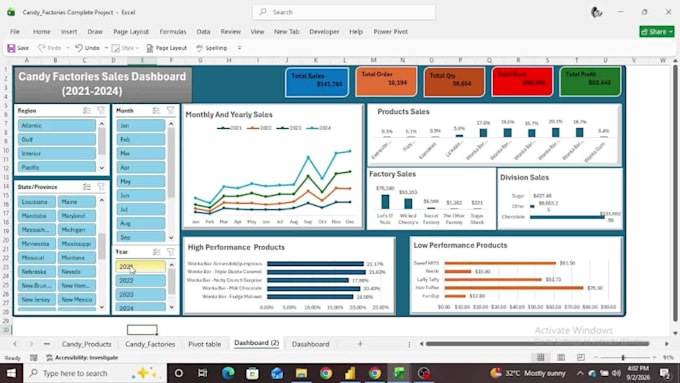Switch to Normal view in status bar

[x=540, y=357]
